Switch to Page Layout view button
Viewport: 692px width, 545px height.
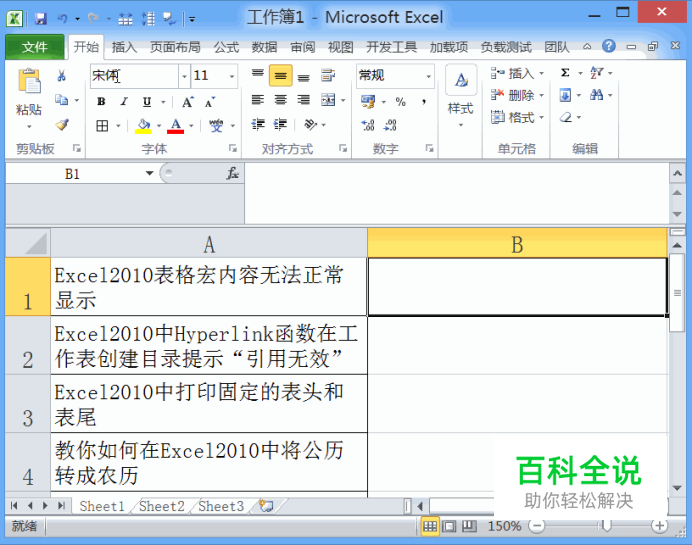click(x=449, y=526)
